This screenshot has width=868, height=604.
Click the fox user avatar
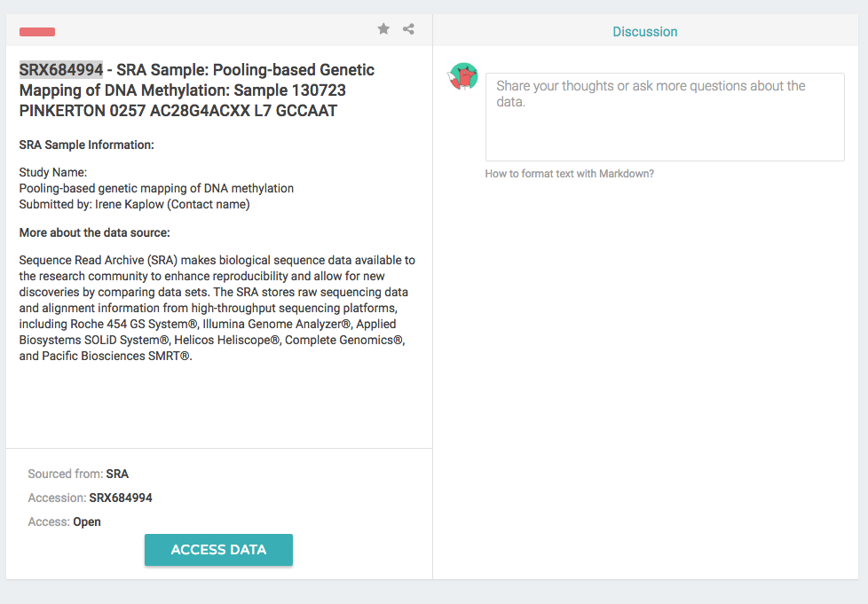[x=462, y=76]
